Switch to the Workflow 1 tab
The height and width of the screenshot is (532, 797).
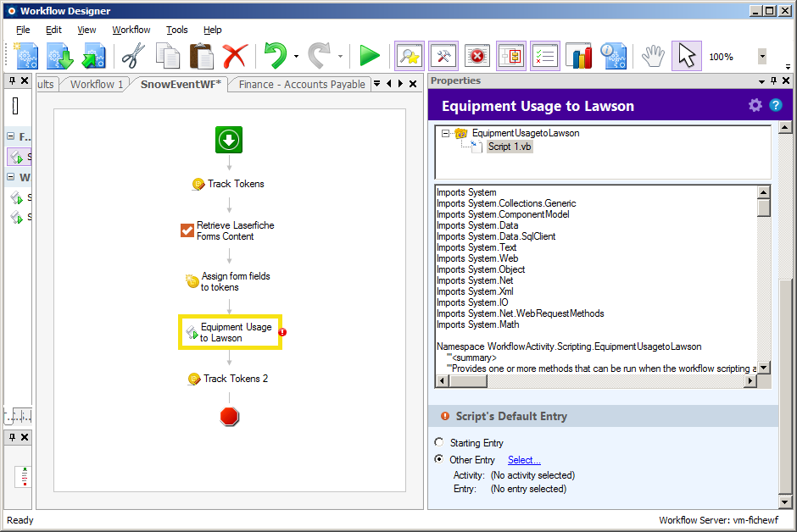point(96,84)
